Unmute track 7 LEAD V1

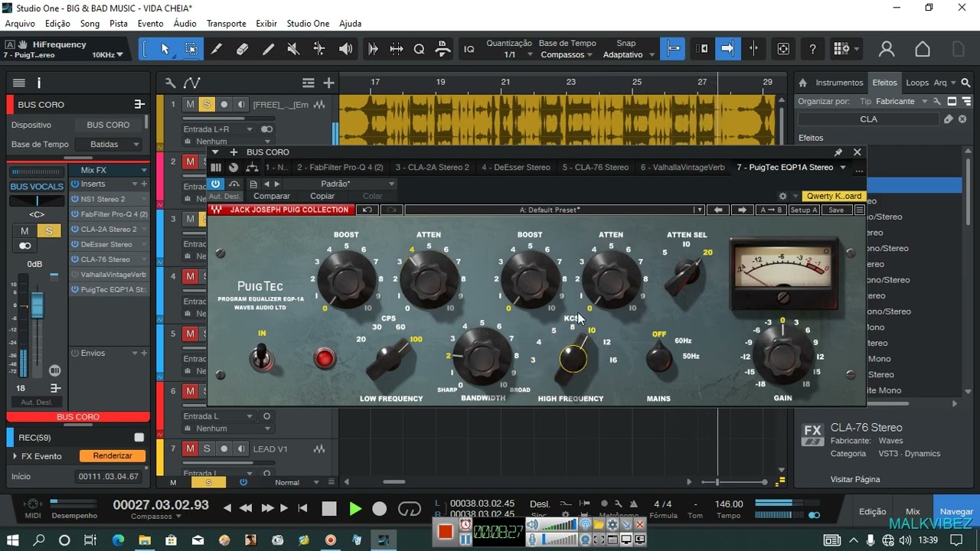pyautogui.click(x=190, y=448)
